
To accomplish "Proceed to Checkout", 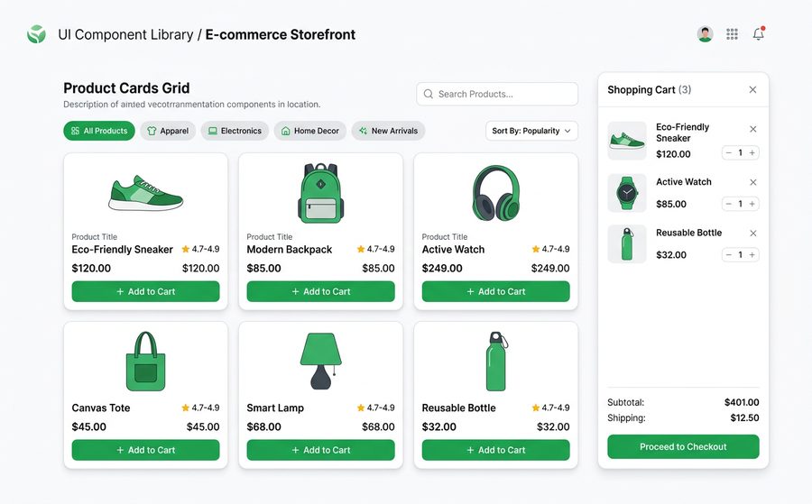I will (683, 446).
